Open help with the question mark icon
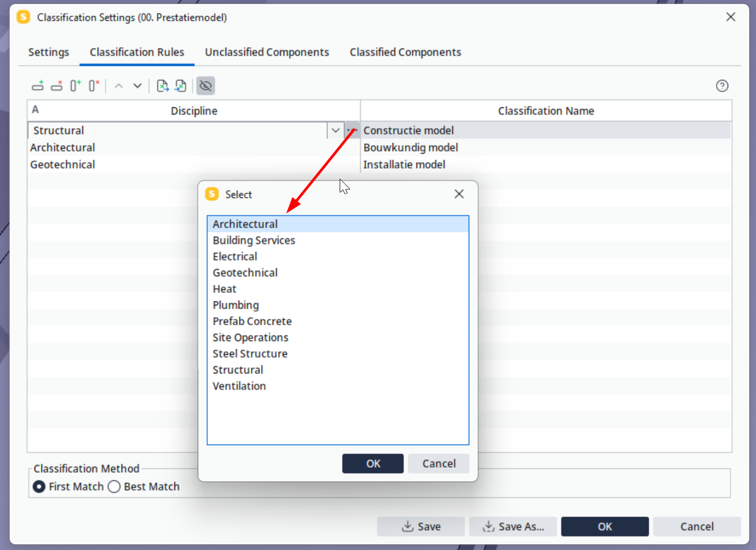Image resolution: width=756 pixels, height=550 pixels. (x=722, y=86)
